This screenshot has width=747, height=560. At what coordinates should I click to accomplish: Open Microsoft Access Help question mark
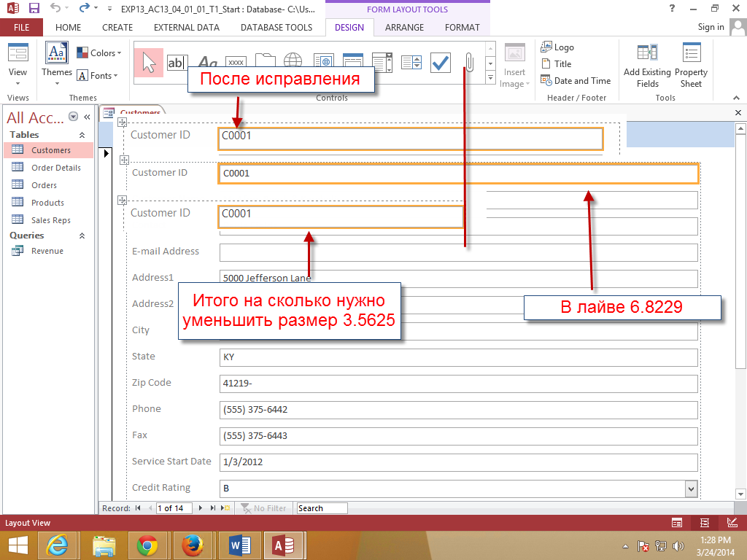(x=672, y=8)
